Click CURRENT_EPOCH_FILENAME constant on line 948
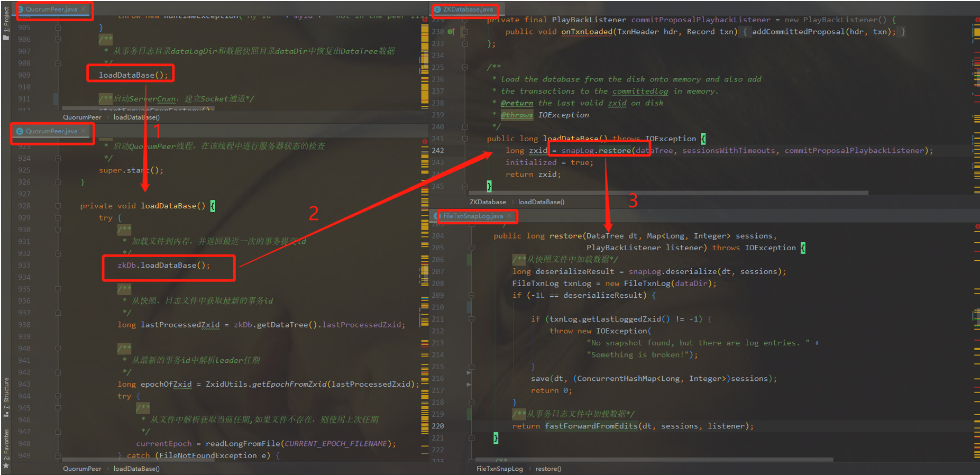This screenshot has height=475, width=980. coord(336,444)
